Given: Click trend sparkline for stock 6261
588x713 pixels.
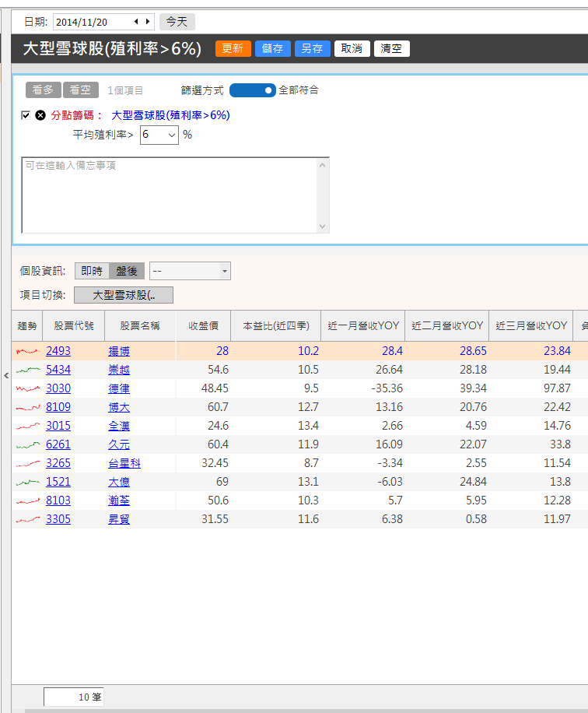Looking at the screenshot, I should [27, 444].
